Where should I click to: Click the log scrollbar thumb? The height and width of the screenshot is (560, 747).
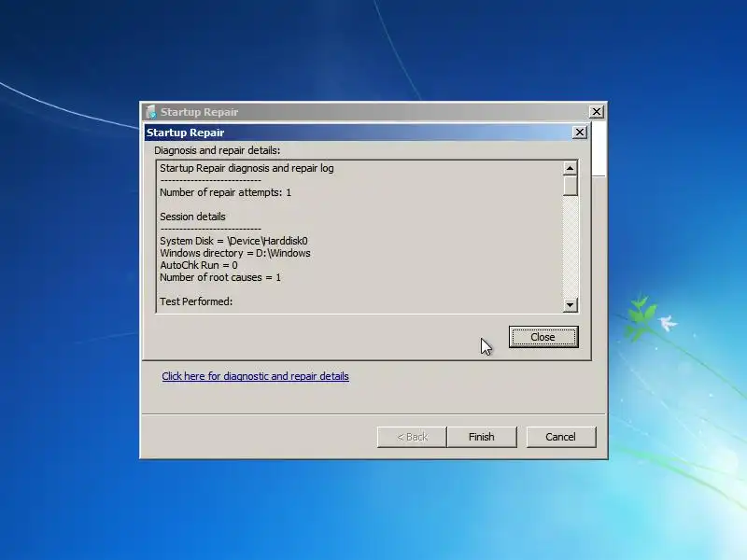(571, 186)
